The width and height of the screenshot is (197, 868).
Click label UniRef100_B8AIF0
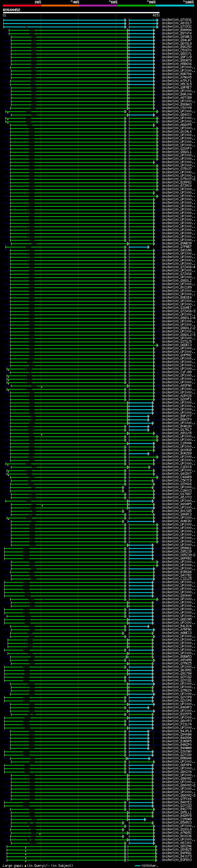tap(177, 419)
